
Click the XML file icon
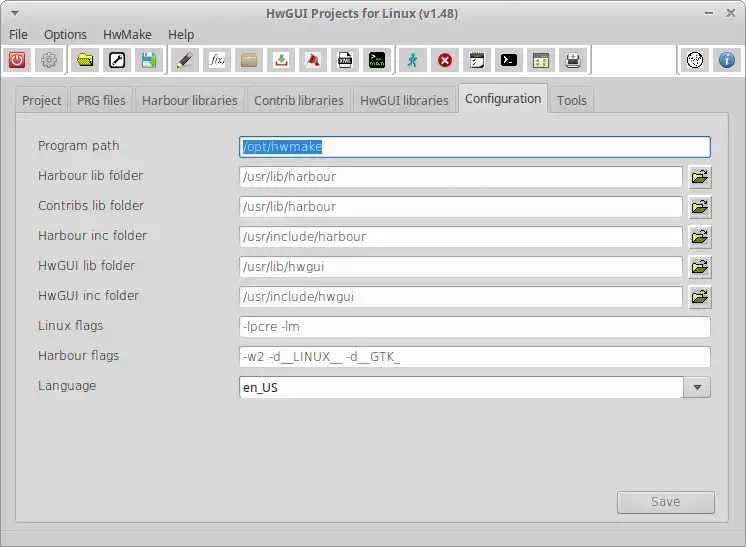coord(345,60)
